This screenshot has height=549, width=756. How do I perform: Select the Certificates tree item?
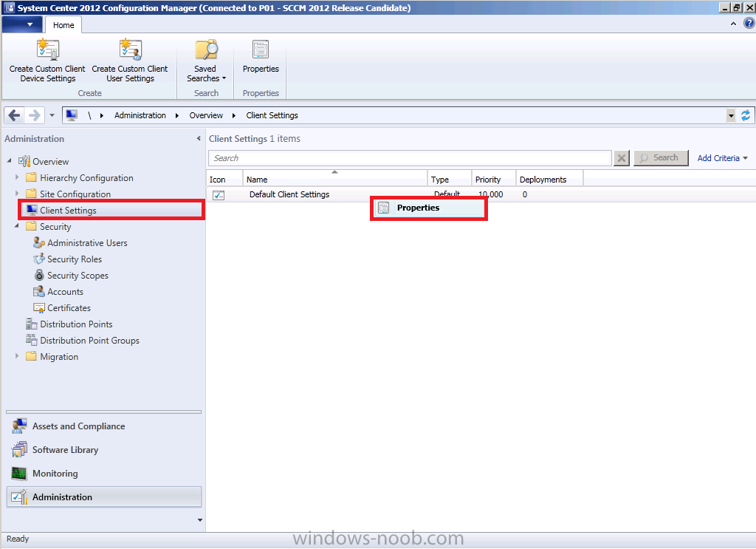coord(69,308)
